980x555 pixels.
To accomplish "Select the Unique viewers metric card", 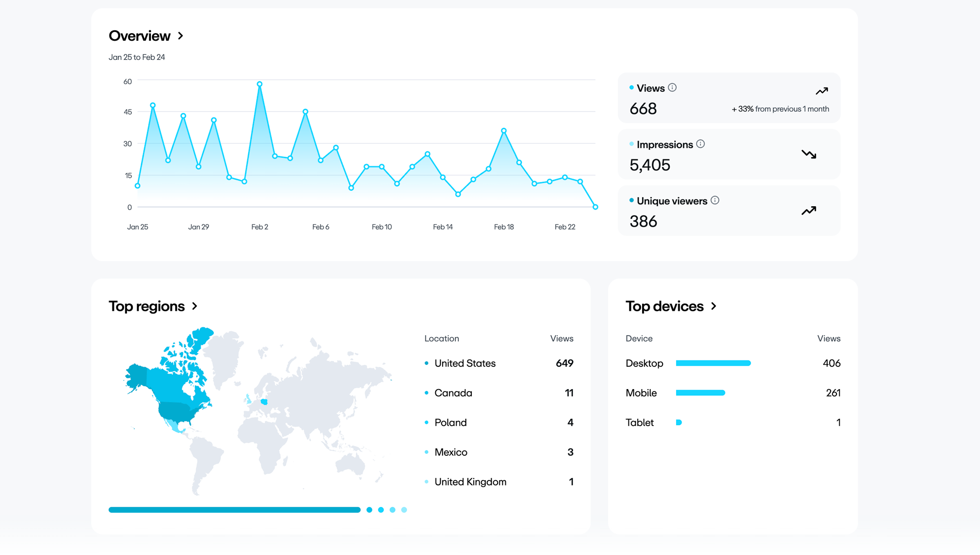I will click(728, 211).
